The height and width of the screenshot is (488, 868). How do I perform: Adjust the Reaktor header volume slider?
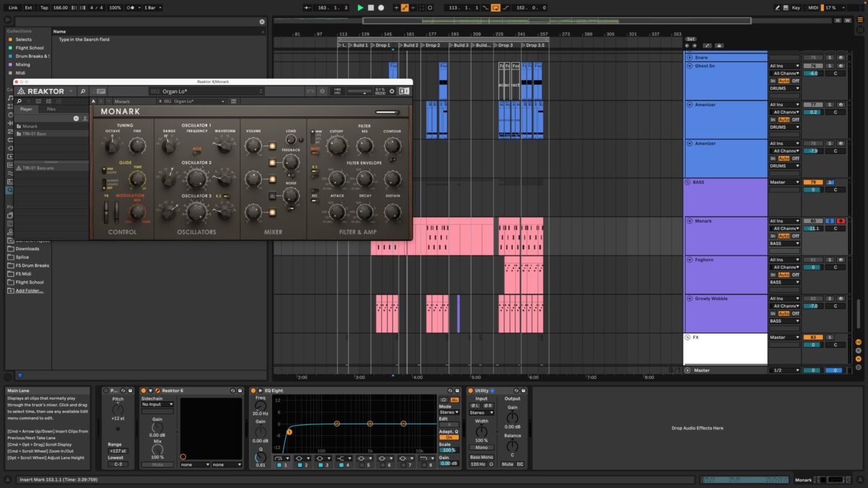359,91
